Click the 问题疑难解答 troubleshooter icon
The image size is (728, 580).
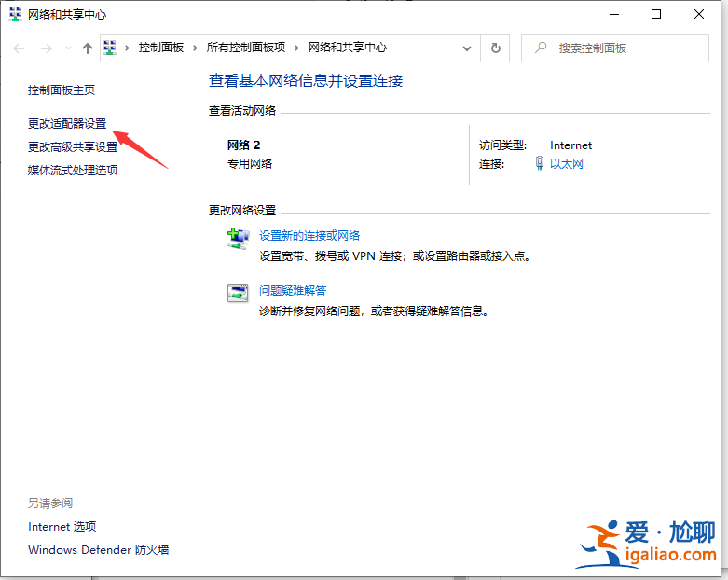tap(238, 294)
